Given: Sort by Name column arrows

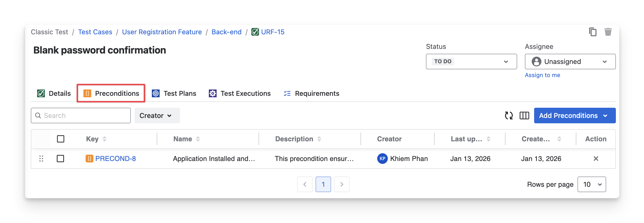Looking at the screenshot, I should click(x=198, y=139).
